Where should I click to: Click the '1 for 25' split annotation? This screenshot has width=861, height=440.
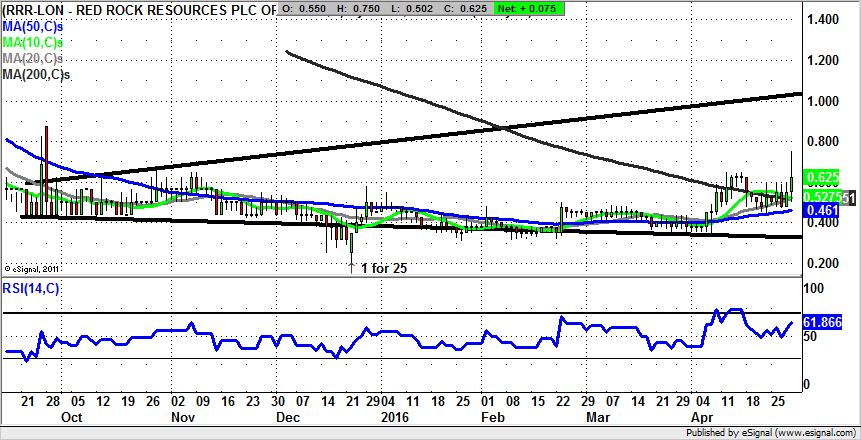click(381, 268)
